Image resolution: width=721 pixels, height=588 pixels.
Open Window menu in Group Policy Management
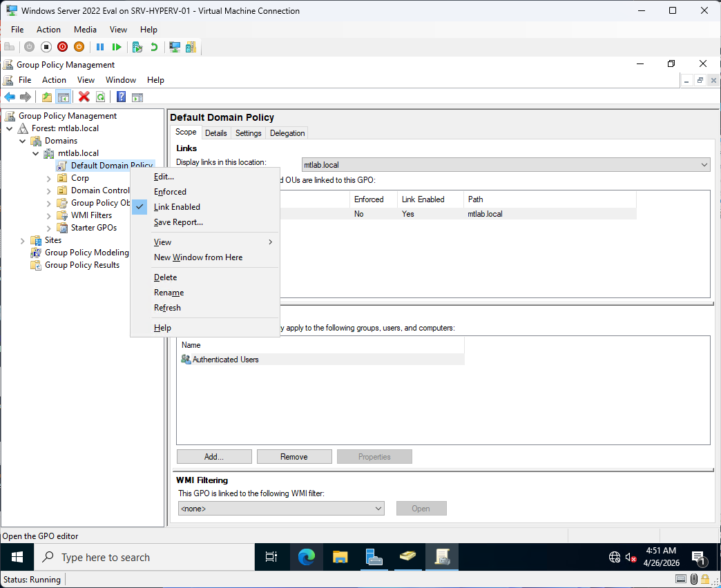(121, 80)
